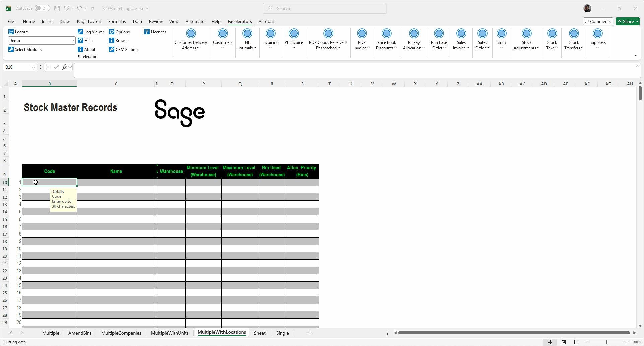Toggle AutoSave on
The image size is (644, 346).
tap(42, 8)
